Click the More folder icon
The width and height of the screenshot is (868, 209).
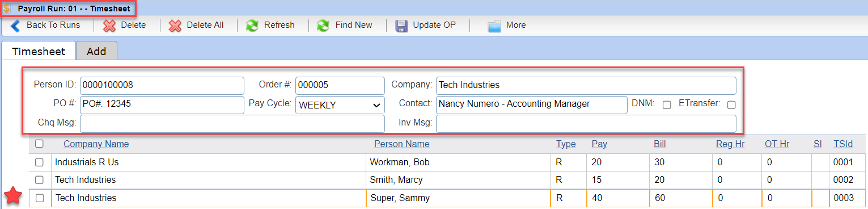pyautogui.click(x=494, y=26)
